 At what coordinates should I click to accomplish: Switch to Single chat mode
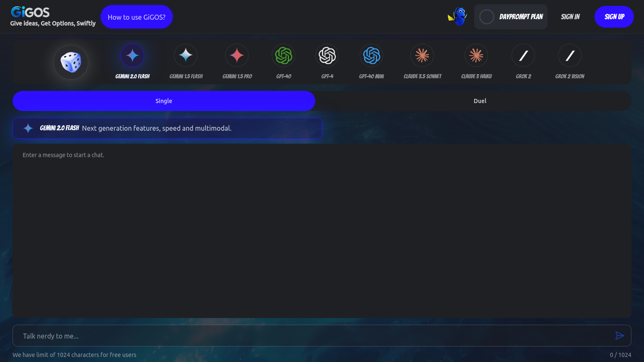pos(164,101)
